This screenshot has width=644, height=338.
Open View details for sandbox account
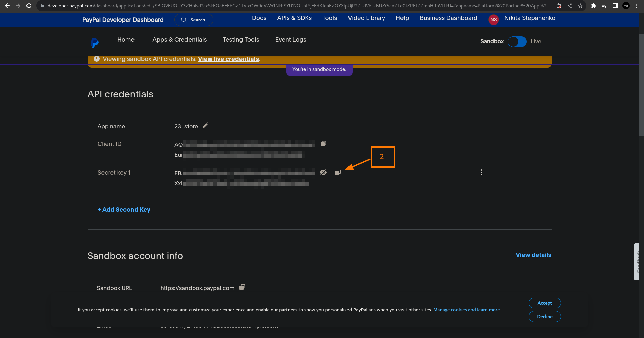click(533, 255)
